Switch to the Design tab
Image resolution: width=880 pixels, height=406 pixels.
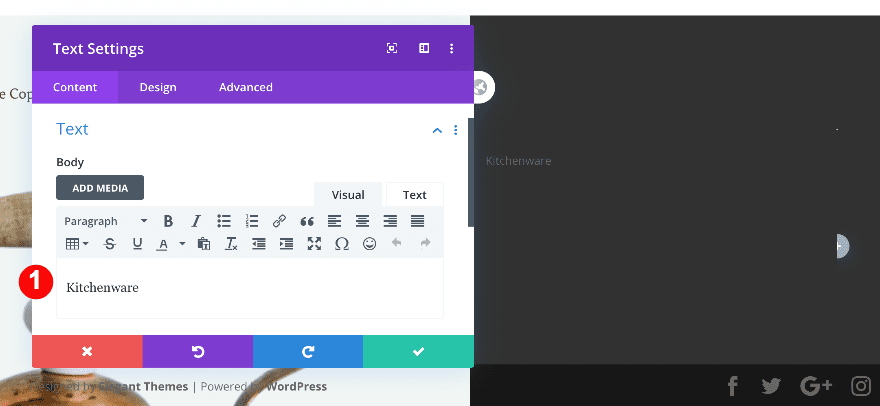157,87
